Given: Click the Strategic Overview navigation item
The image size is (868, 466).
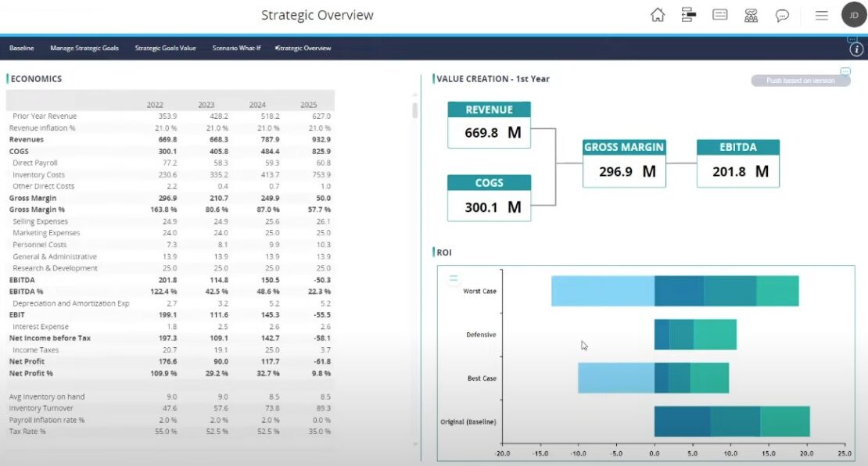Looking at the screenshot, I should point(303,48).
